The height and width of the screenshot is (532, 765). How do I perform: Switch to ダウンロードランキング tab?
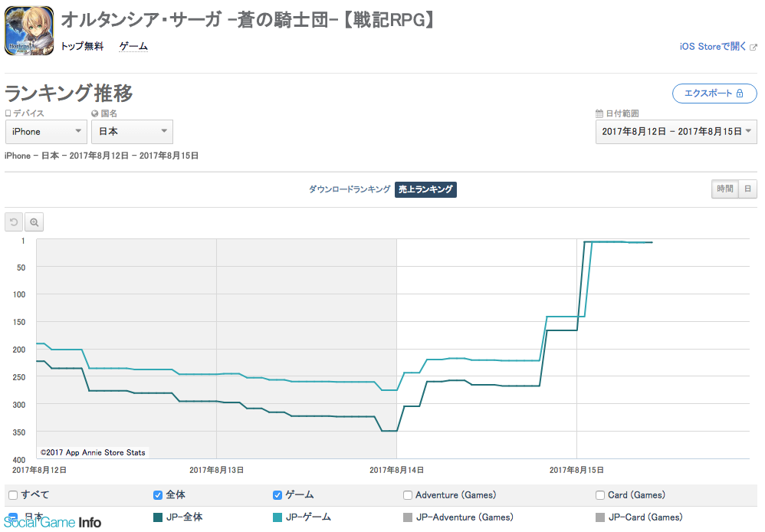(350, 189)
